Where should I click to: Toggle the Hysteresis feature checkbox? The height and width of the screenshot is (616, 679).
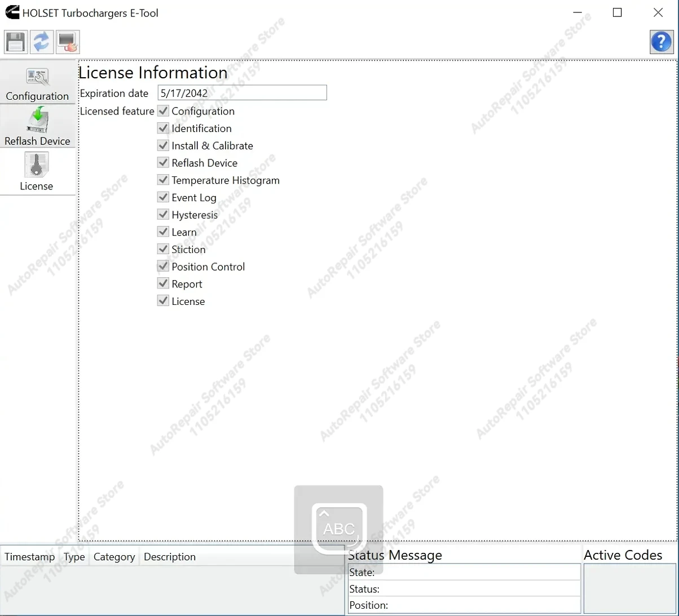click(163, 214)
